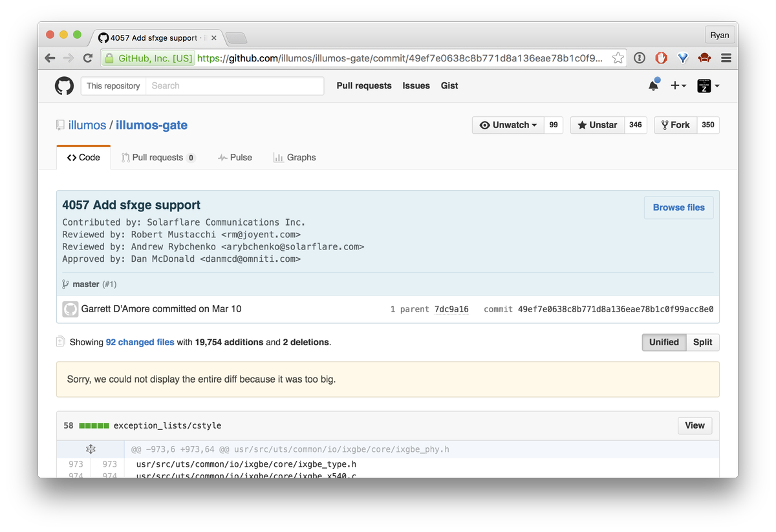
Task: Click the address bar URL
Action: 400,58
